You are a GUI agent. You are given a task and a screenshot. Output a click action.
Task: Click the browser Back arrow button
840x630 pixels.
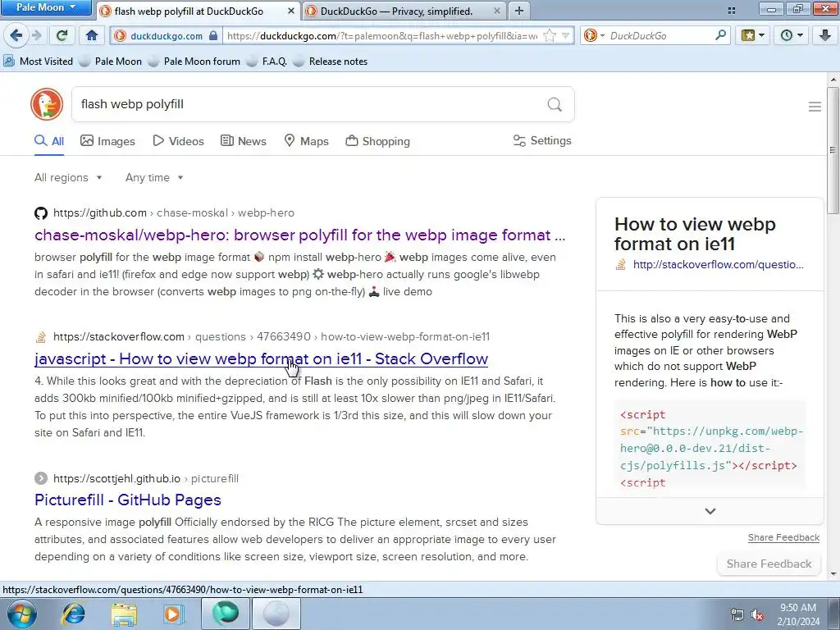[16, 35]
